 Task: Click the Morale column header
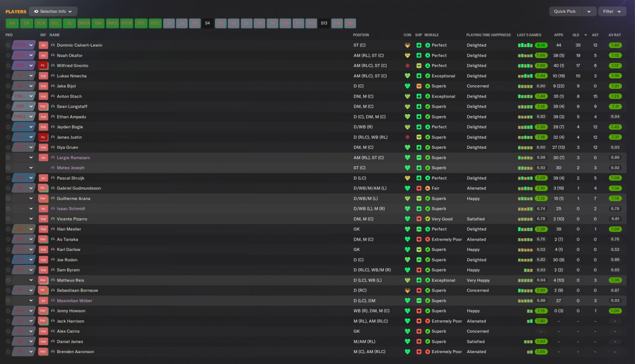tap(432, 35)
